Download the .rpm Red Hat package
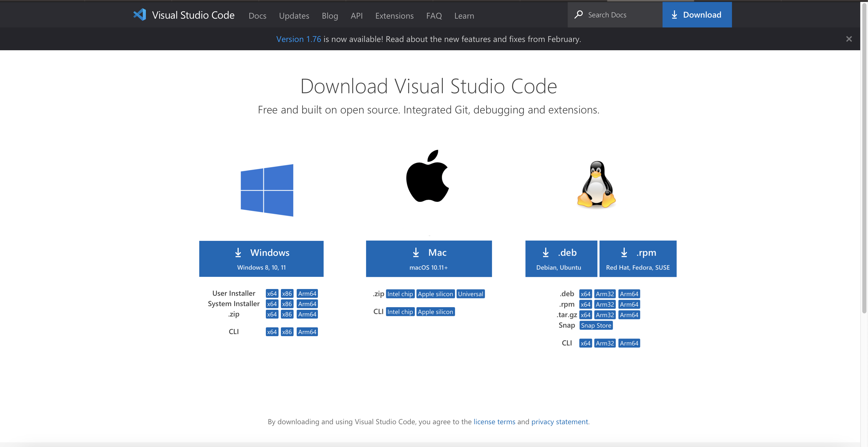This screenshot has width=868, height=447. coord(637,259)
